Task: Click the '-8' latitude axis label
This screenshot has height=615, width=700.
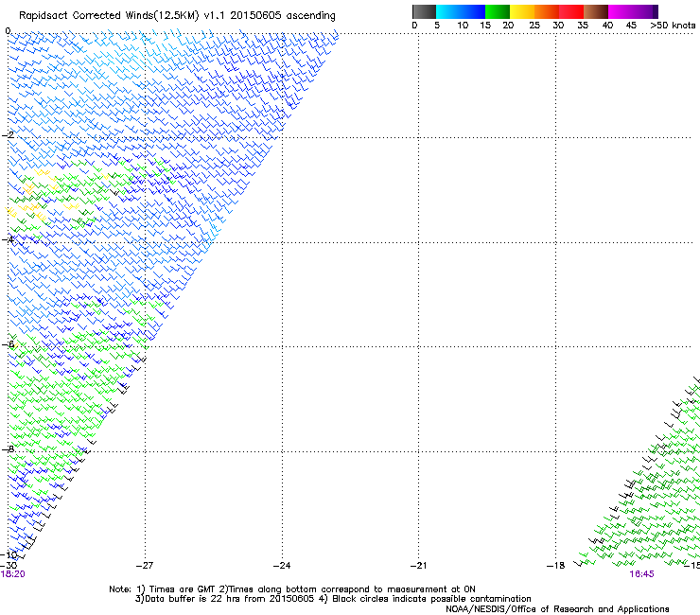Action: 8,448
